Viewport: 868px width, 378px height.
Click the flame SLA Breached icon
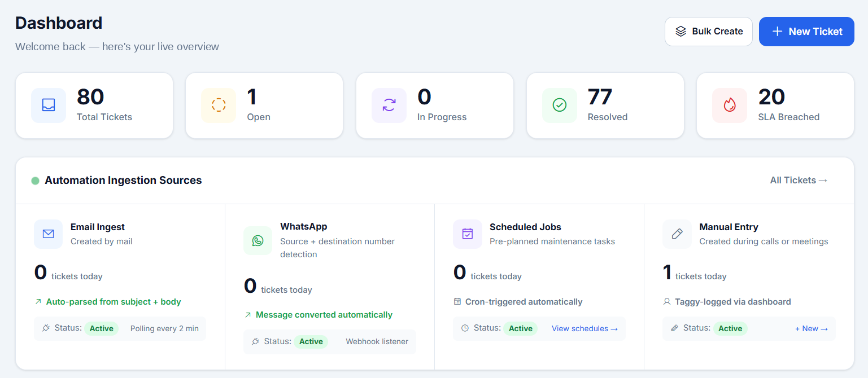[730, 105]
